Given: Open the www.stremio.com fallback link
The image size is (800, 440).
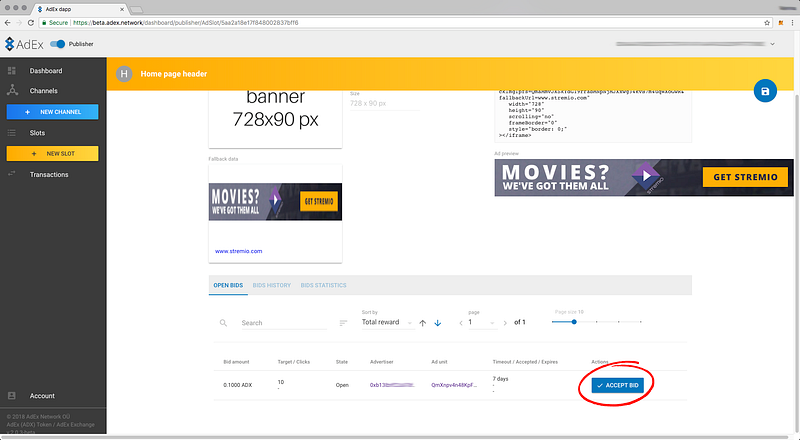Looking at the screenshot, I should tap(238, 251).
